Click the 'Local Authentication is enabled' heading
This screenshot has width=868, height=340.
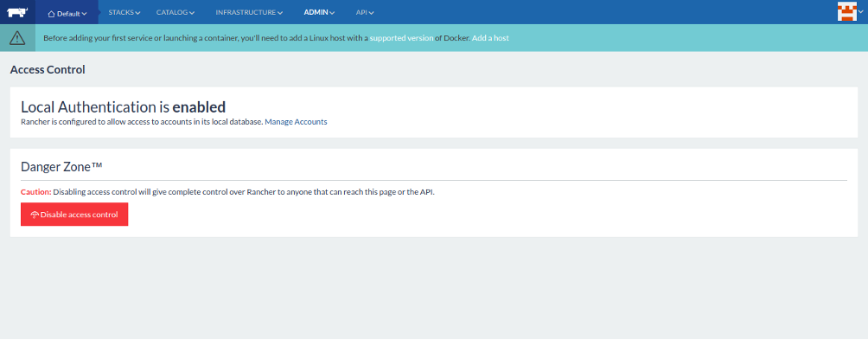pyautogui.click(x=123, y=107)
